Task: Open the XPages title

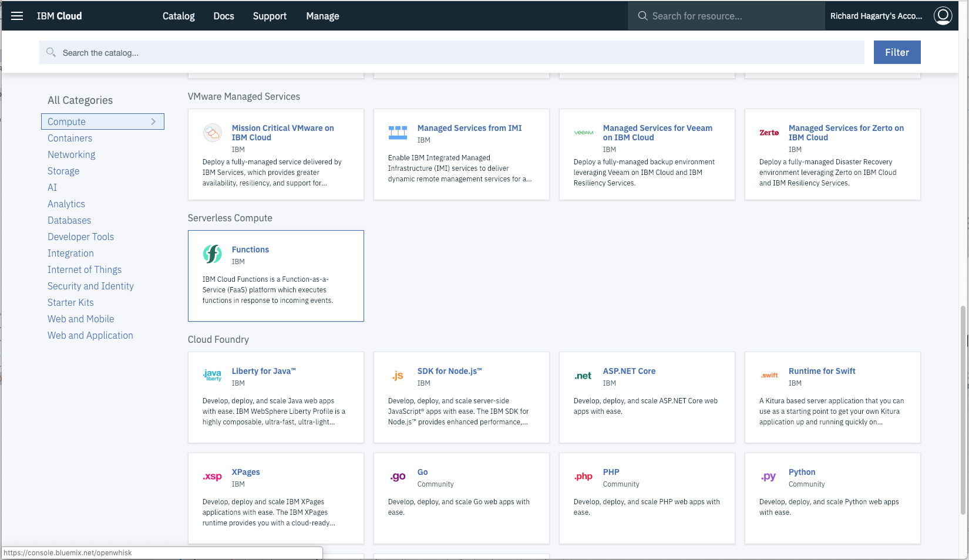Action: click(245, 472)
